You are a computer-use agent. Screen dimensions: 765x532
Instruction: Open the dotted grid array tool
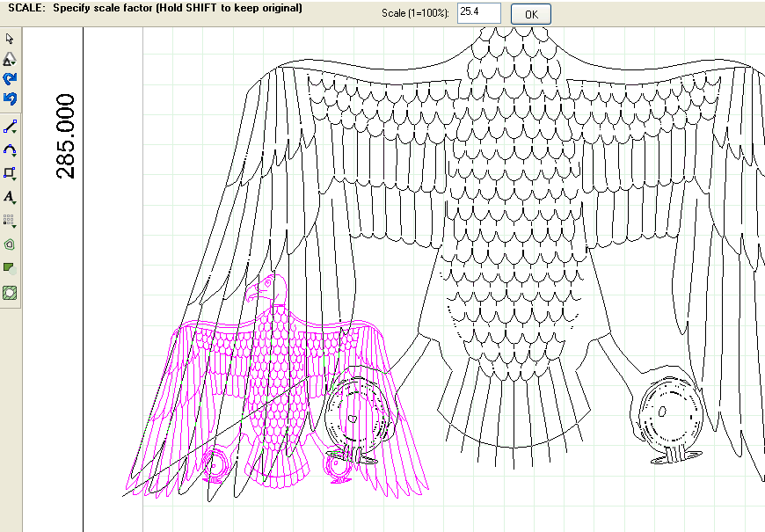pyautogui.click(x=10, y=221)
